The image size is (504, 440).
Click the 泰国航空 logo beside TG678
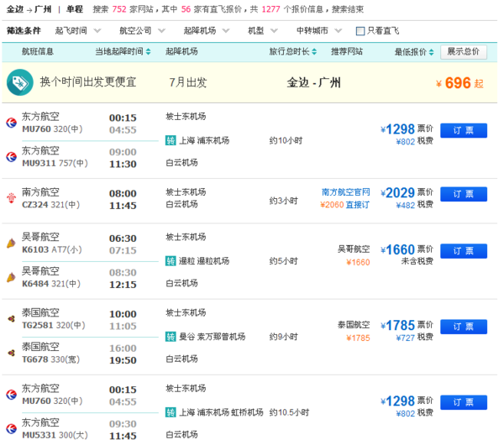tap(11, 353)
